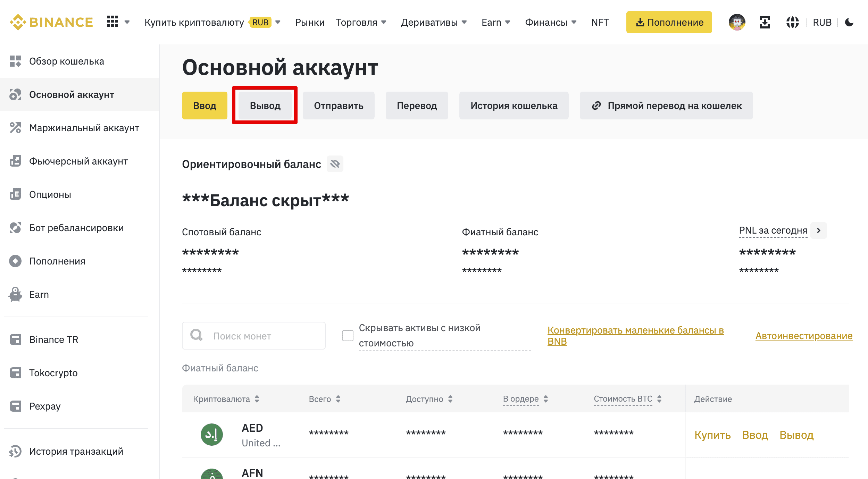Open the Binance logo home link
868x479 pixels.
point(51,22)
